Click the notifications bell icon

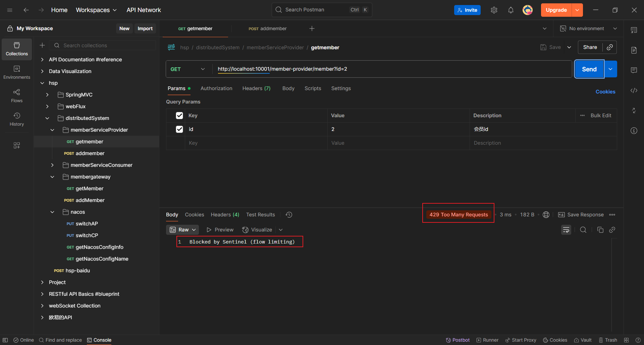[511, 10]
